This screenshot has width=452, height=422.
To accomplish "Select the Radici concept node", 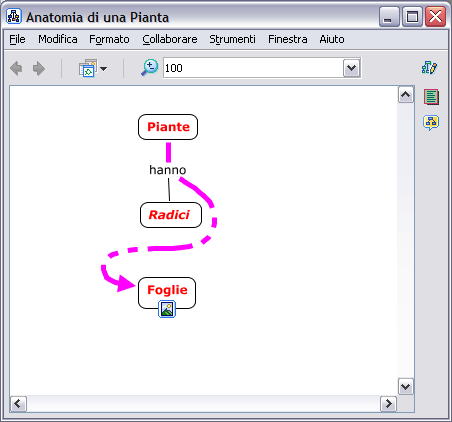I will (171, 215).
